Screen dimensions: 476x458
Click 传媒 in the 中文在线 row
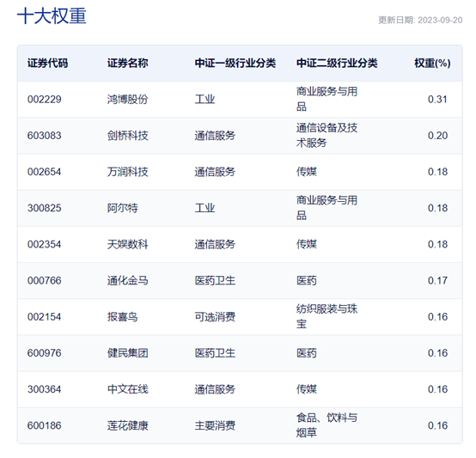(306, 389)
